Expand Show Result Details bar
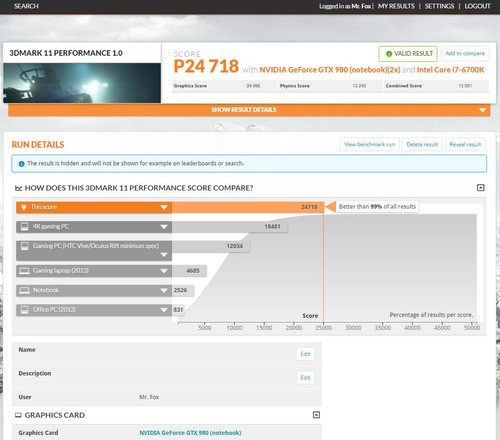The image size is (500, 440). point(249,110)
